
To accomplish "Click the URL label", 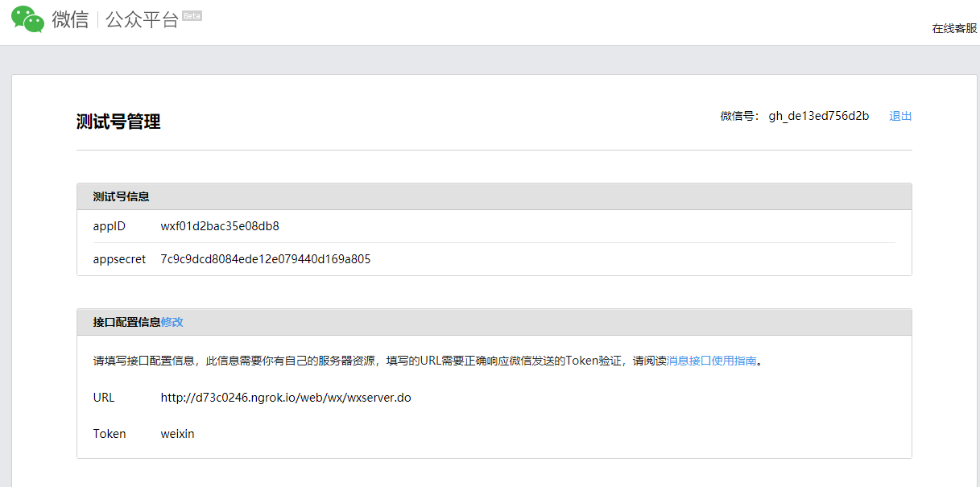I will click(104, 398).
